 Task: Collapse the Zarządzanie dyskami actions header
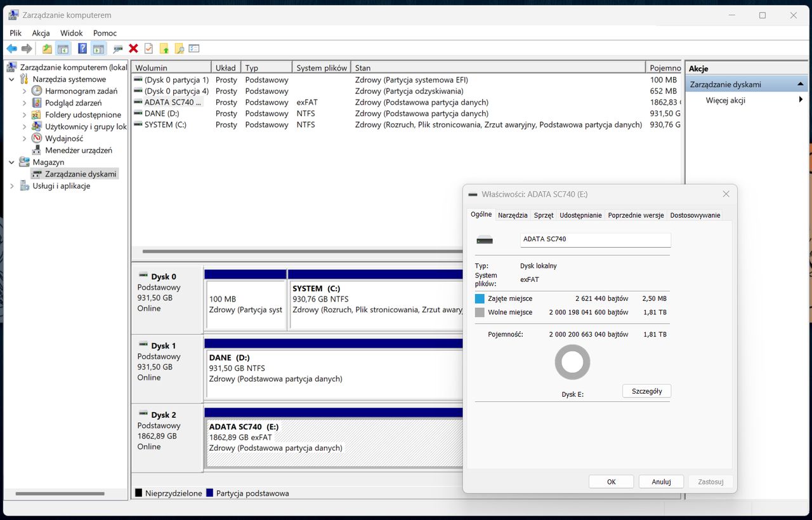coord(801,84)
